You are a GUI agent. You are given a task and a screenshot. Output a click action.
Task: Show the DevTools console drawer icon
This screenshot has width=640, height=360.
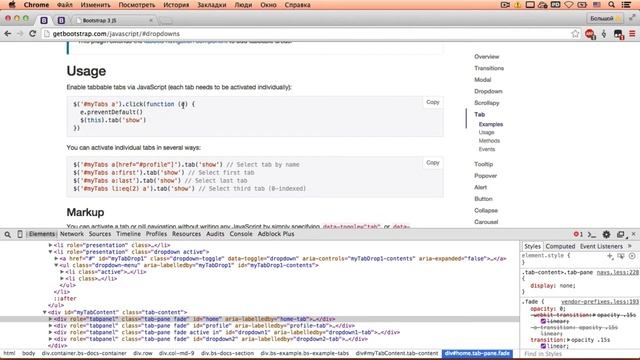[x=591, y=234]
